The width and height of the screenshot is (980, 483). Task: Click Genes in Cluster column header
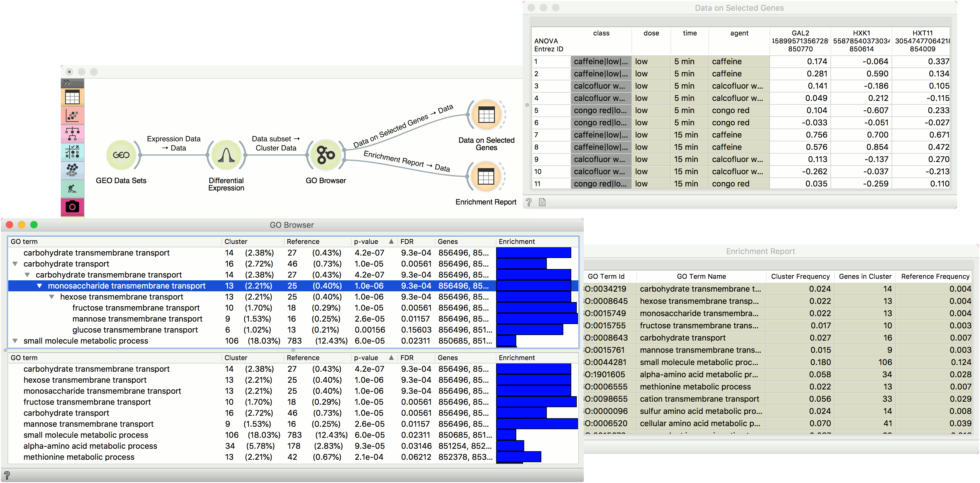click(x=865, y=277)
